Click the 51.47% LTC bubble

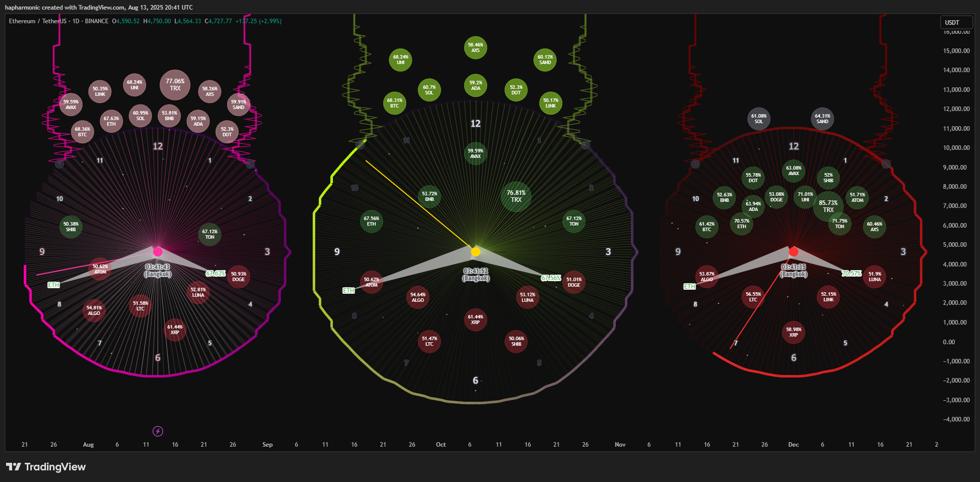pos(429,341)
